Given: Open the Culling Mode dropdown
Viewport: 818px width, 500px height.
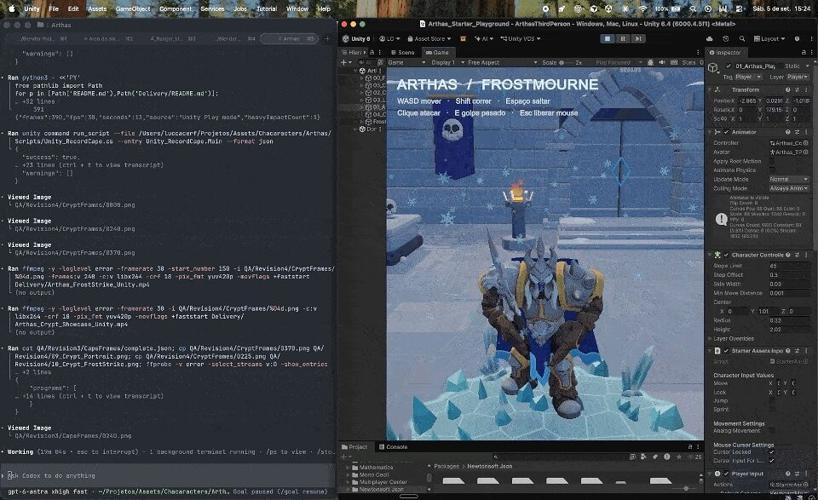Looking at the screenshot, I should [x=789, y=188].
